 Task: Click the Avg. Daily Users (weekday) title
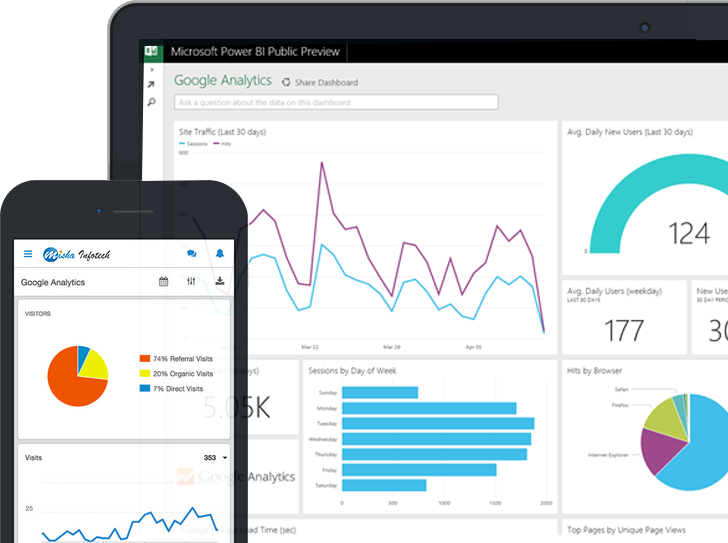(x=615, y=291)
